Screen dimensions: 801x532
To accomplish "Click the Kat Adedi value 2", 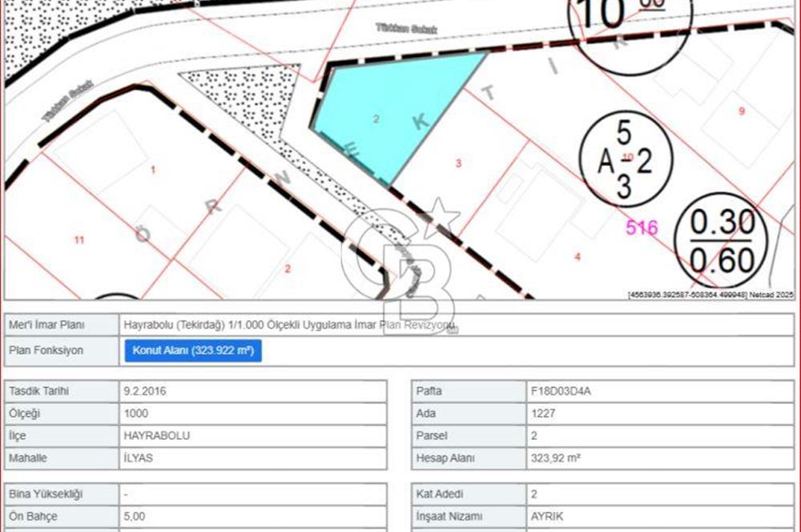I will pos(534,494).
